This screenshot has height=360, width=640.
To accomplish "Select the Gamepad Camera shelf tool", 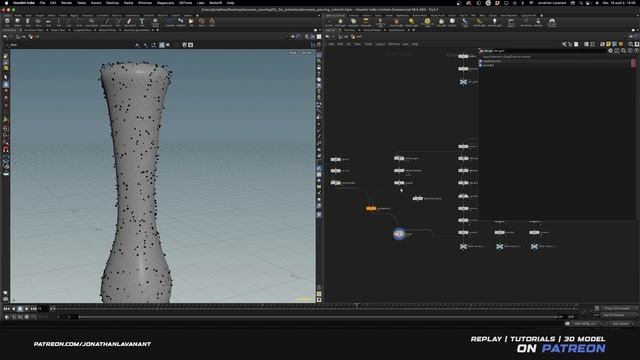I will 552,22.
